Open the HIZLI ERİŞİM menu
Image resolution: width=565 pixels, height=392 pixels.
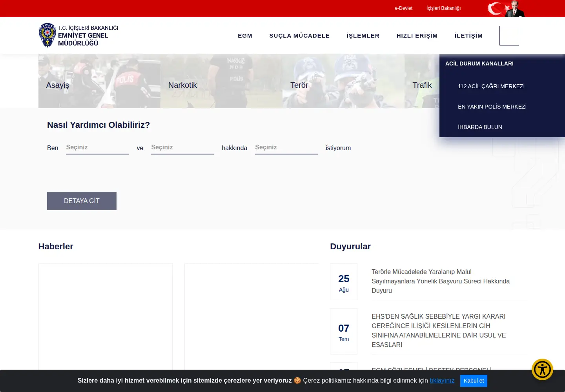pyautogui.click(x=417, y=36)
